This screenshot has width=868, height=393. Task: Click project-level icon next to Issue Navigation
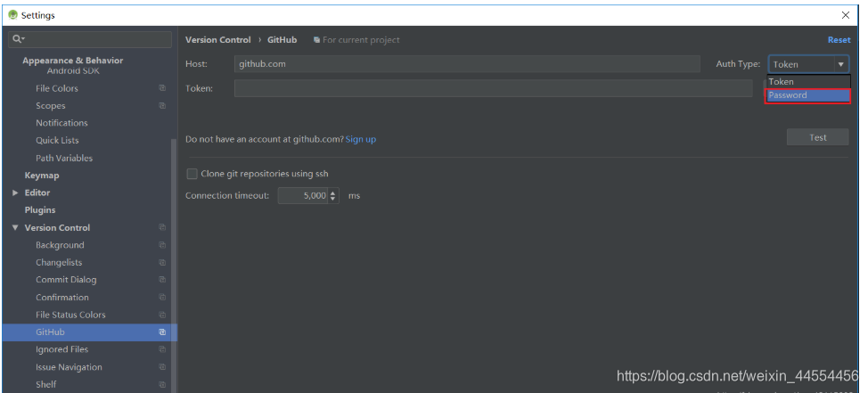(162, 367)
